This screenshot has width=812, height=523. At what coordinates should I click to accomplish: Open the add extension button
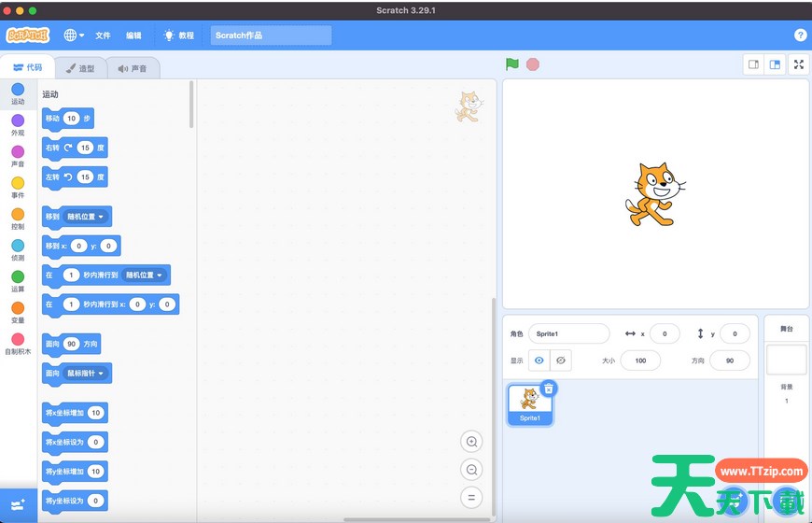click(18, 504)
